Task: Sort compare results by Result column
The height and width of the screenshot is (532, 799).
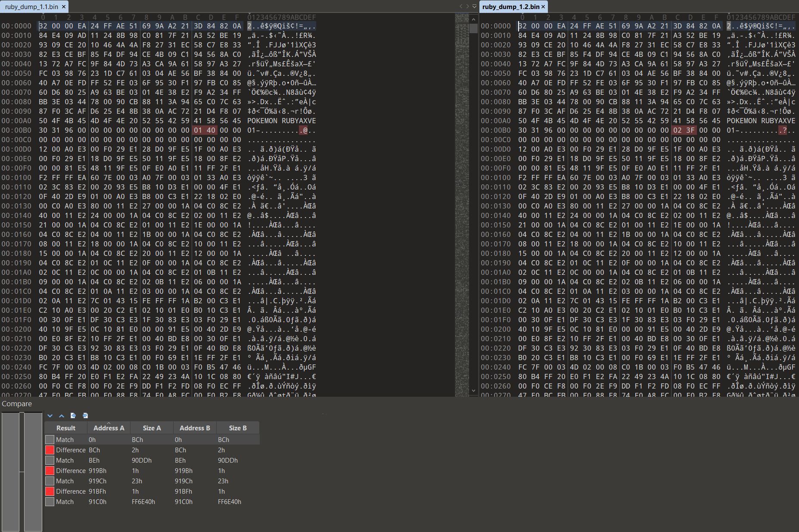Action: coord(66,428)
